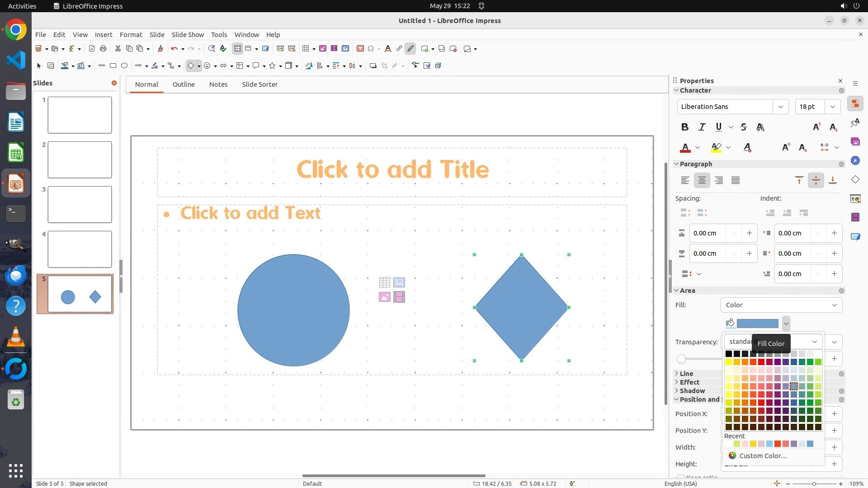Toggle Bold in Character panel

pyautogui.click(x=685, y=127)
